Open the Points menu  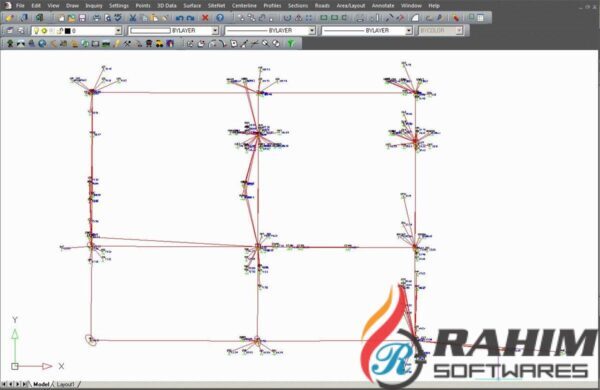(143, 6)
